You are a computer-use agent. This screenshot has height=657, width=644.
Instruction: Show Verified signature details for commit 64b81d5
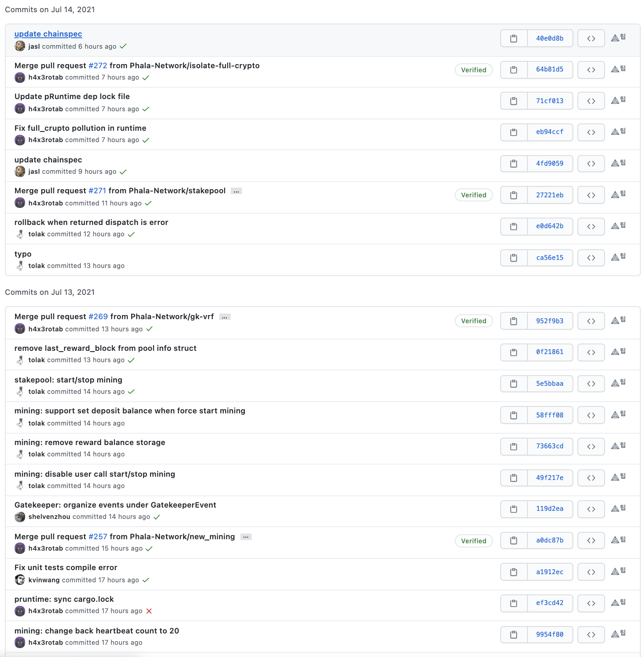473,70
